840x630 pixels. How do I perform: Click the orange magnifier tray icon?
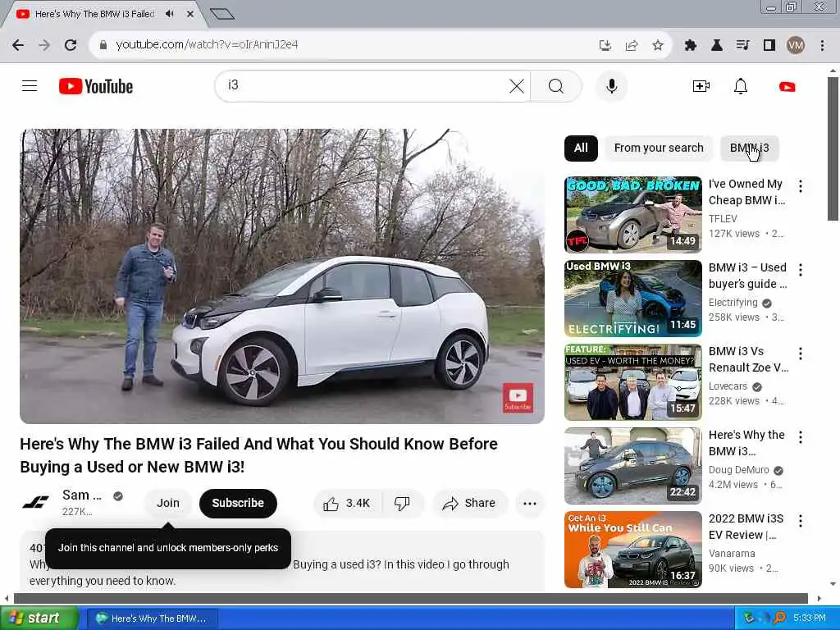(x=779, y=619)
